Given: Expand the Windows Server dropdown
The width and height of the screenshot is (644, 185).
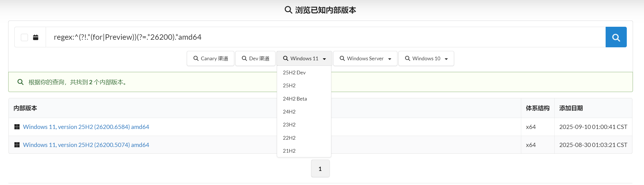Looking at the screenshot, I should coord(365,58).
